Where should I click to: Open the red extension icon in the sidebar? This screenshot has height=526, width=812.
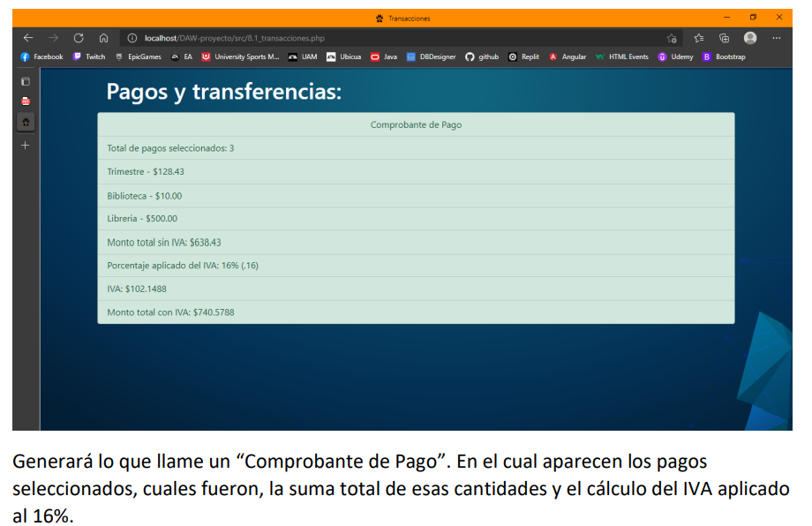click(25, 101)
